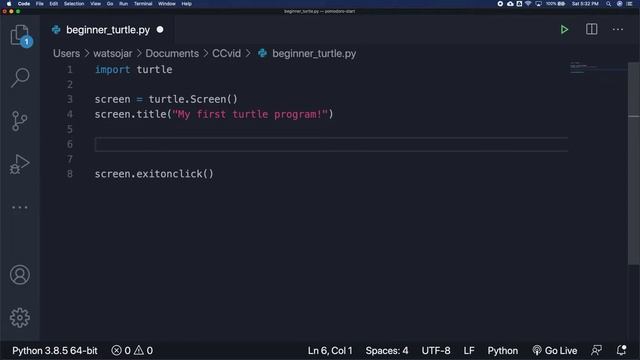Click 'import turtle' code line
Viewport: 640px width, 360px height.
[133, 69]
